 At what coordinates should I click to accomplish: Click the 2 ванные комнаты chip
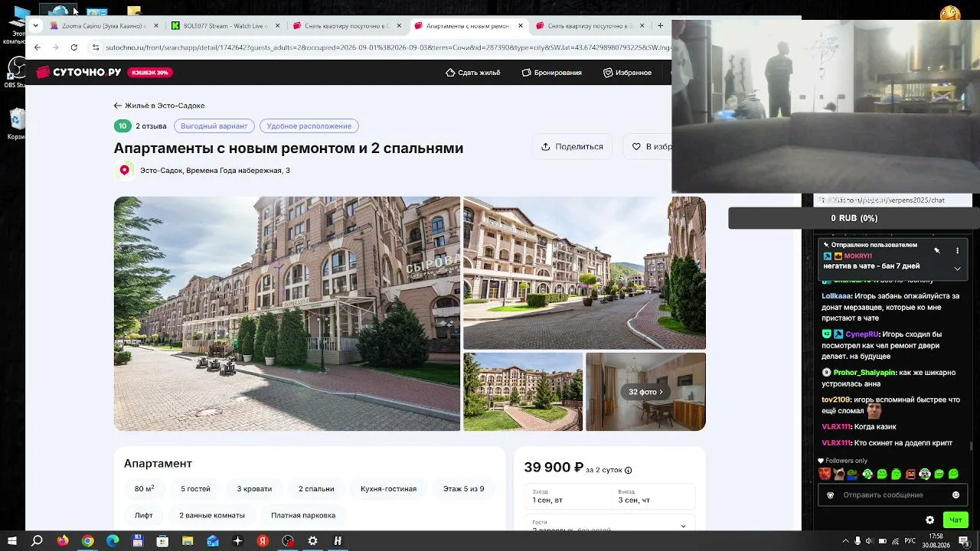(x=212, y=516)
